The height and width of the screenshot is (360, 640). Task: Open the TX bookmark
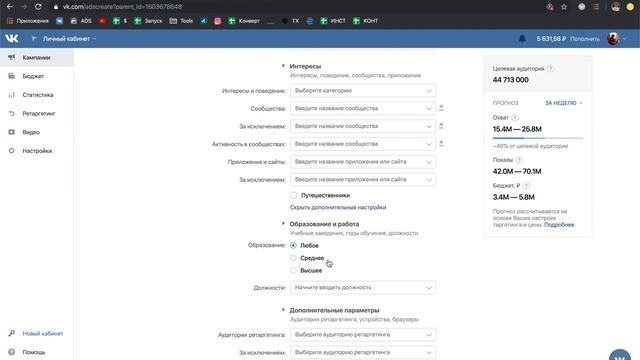click(291, 21)
